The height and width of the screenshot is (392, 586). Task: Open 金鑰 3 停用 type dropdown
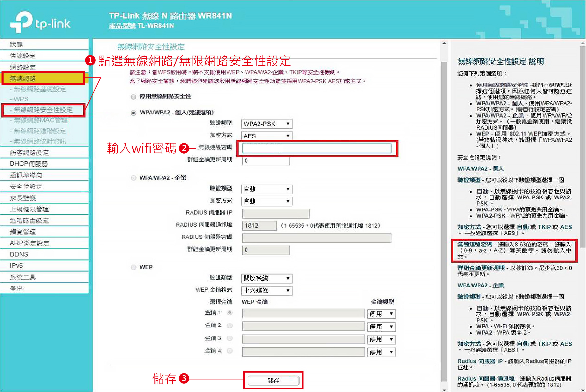pyautogui.click(x=381, y=339)
